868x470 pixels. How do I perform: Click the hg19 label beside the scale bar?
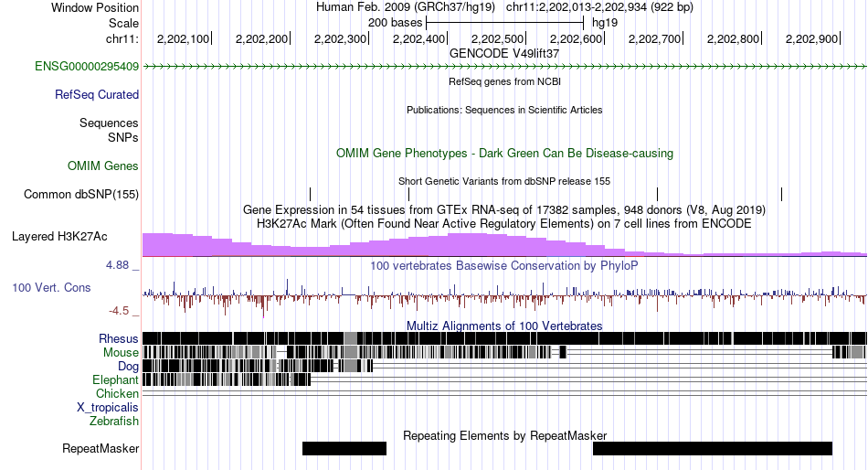pyautogui.click(x=605, y=23)
